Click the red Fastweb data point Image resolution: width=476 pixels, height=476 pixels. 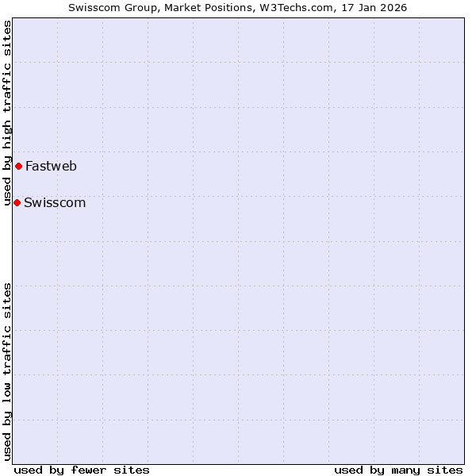coord(18,166)
